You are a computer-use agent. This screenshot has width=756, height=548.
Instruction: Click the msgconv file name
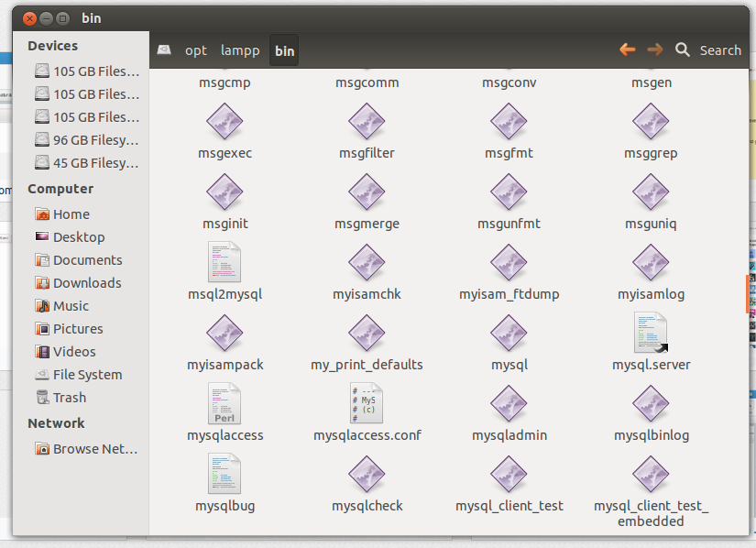(x=509, y=82)
